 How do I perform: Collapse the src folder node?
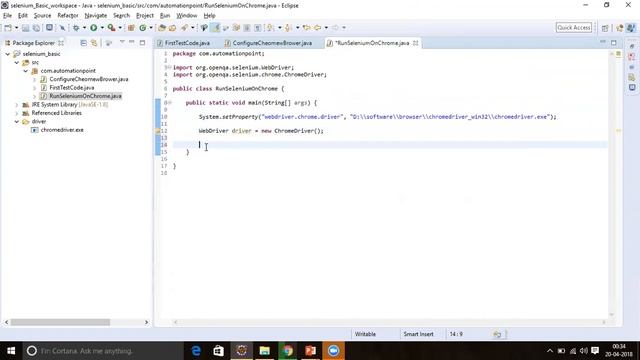coord(17,62)
